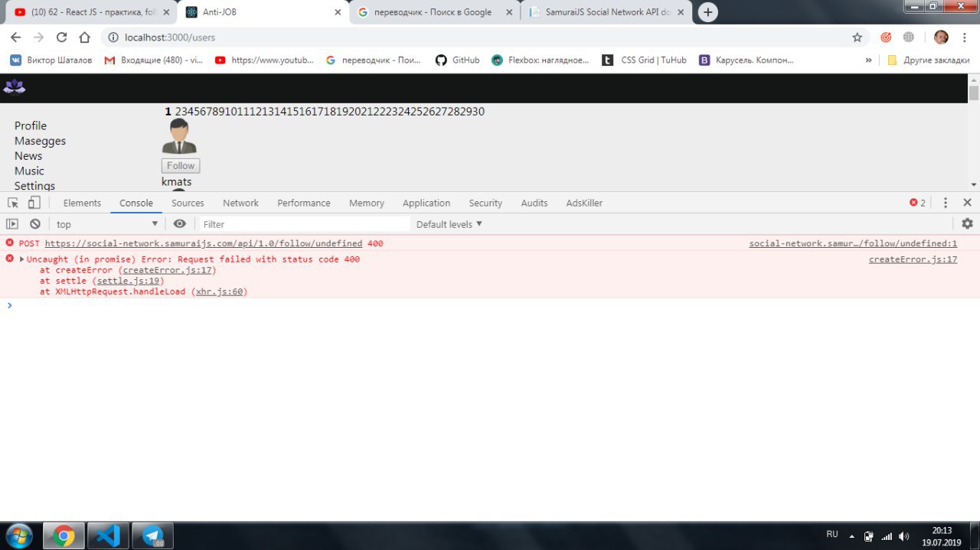The image size is (980, 550).
Task: Switch to the AdsKiller tab
Action: [x=584, y=203]
